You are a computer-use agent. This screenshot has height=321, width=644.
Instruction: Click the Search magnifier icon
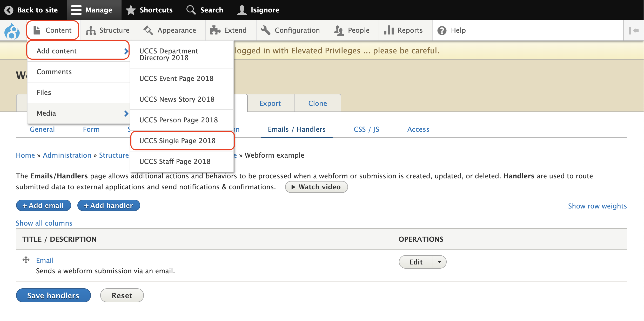coord(191,10)
